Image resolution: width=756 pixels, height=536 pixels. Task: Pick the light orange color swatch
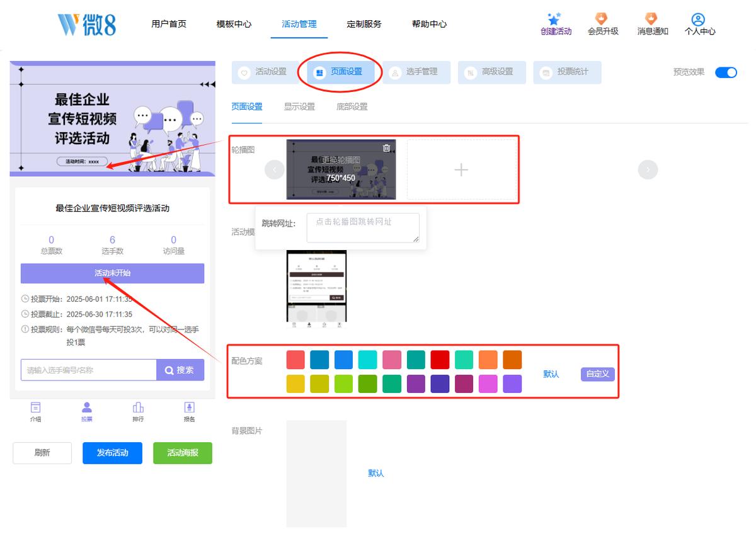[488, 360]
